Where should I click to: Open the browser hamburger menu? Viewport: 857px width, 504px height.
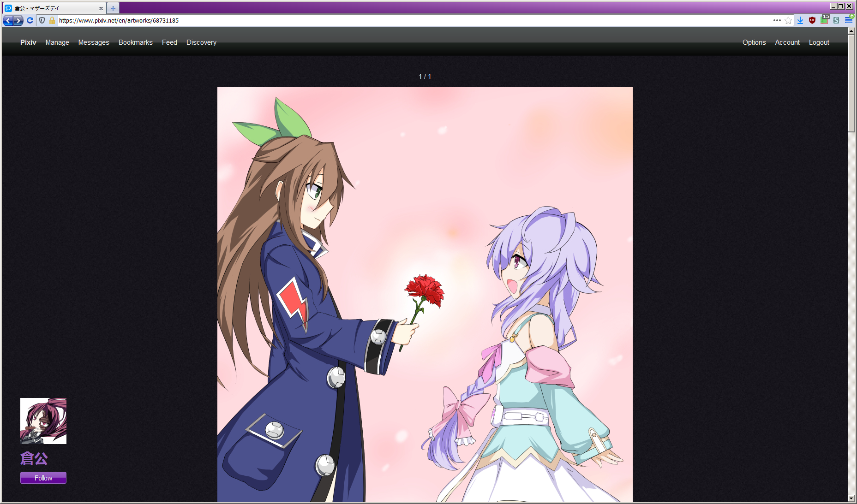[848, 20]
